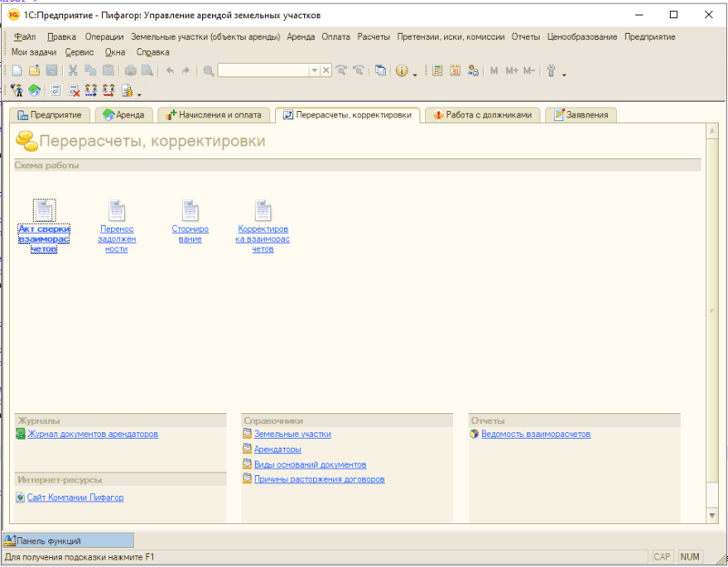Image resolution: width=728 pixels, height=567 pixels.
Task: Click the Корректировка взаиморасчетов document icon
Action: (263, 211)
